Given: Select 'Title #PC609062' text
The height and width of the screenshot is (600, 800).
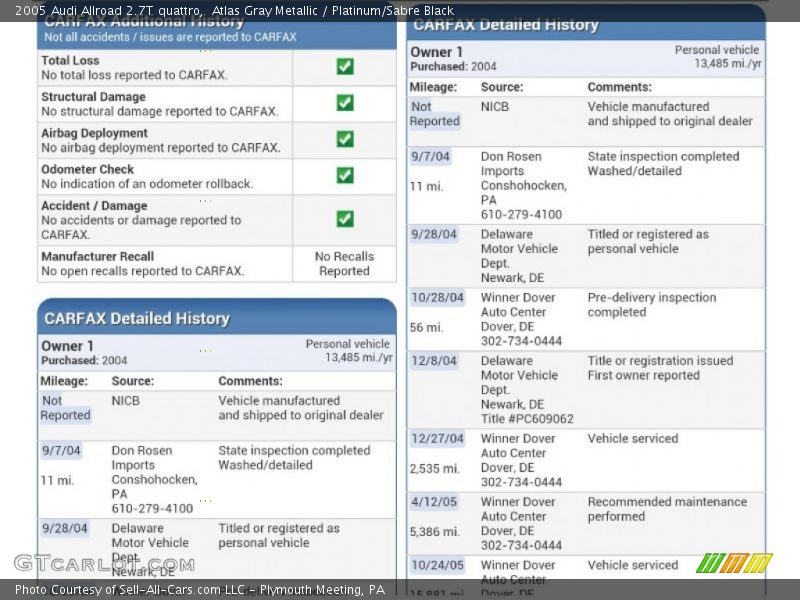Looking at the screenshot, I should (527, 419).
